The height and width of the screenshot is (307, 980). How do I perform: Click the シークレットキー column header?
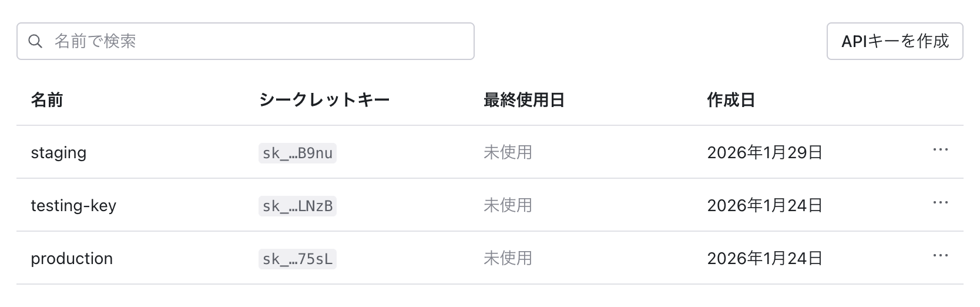coord(324,100)
